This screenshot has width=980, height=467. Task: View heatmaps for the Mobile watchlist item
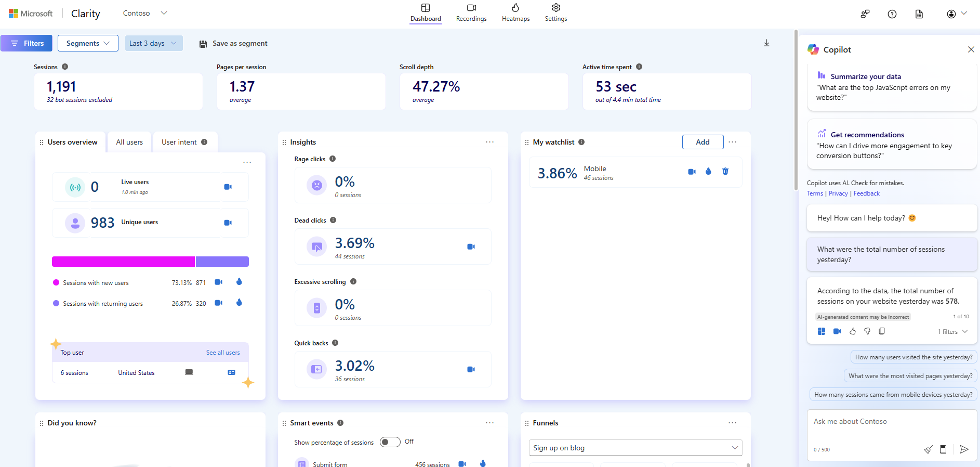tap(708, 171)
